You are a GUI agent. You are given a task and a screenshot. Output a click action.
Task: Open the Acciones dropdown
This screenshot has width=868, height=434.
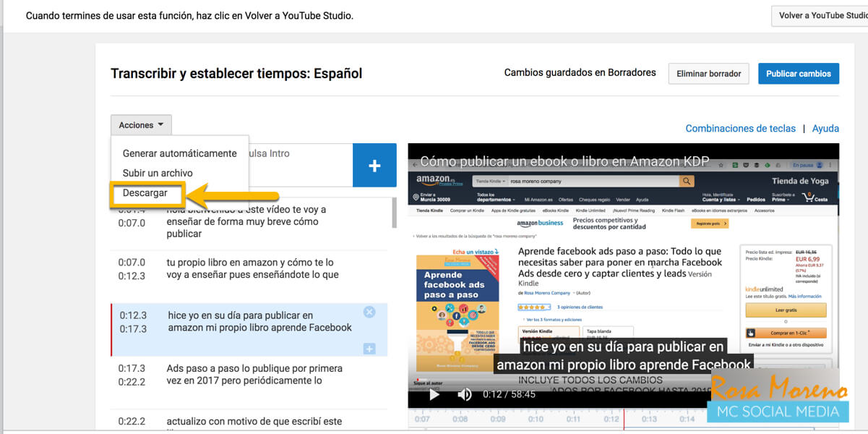pos(141,125)
